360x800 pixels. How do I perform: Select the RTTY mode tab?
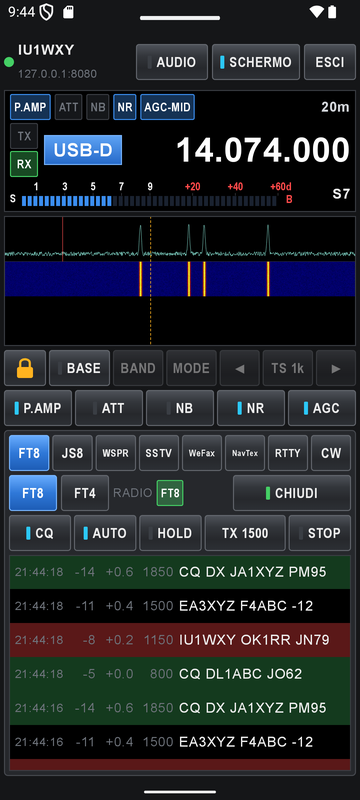click(288, 453)
